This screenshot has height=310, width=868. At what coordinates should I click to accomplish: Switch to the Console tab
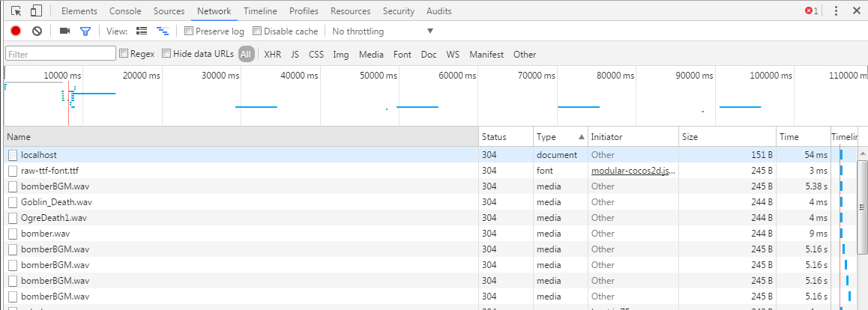[125, 11]
